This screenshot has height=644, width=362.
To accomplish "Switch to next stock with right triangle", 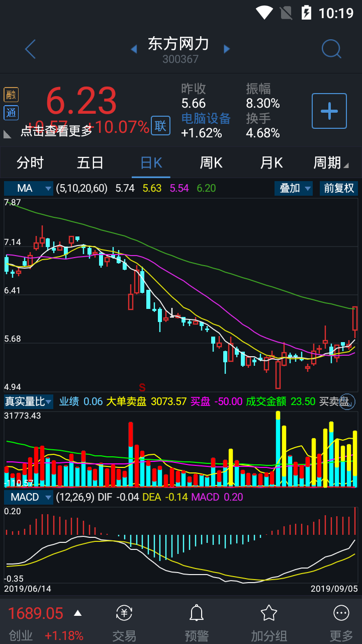I will [227, 49].
